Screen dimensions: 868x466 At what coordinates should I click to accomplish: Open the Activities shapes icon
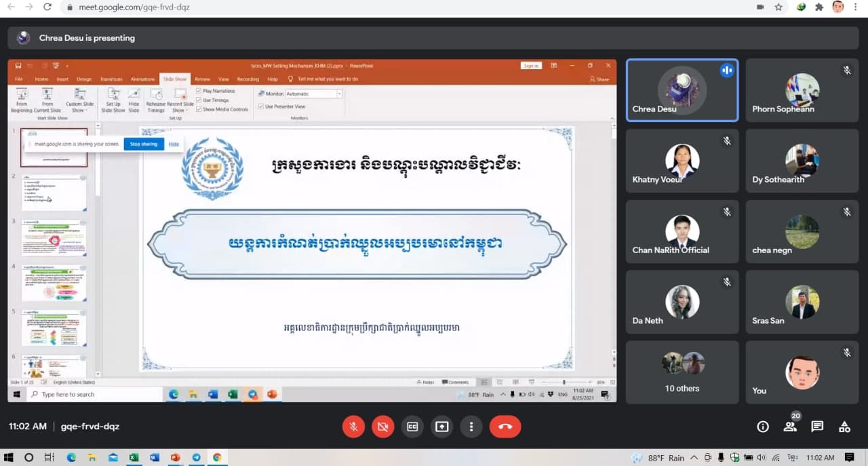click(844, 427)
